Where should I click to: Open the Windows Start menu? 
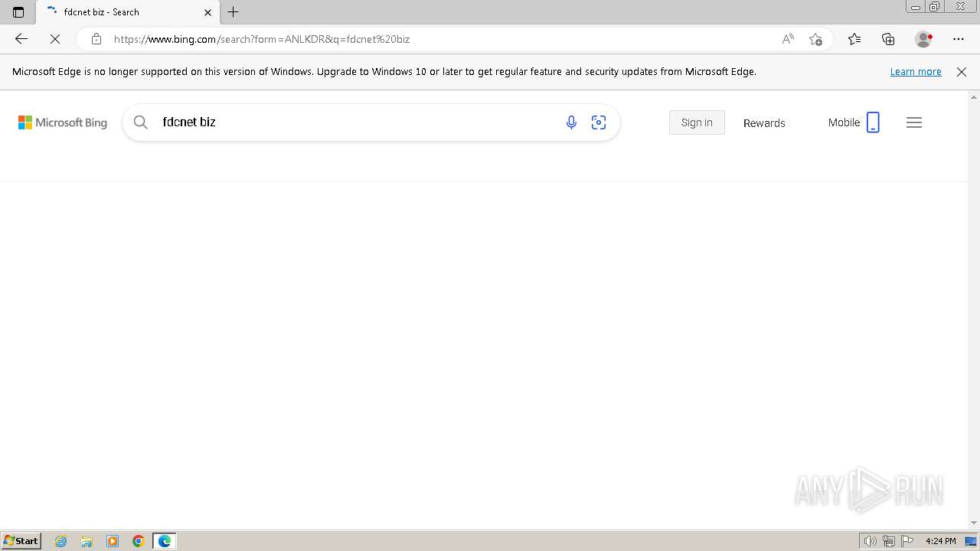coord(21,541)
